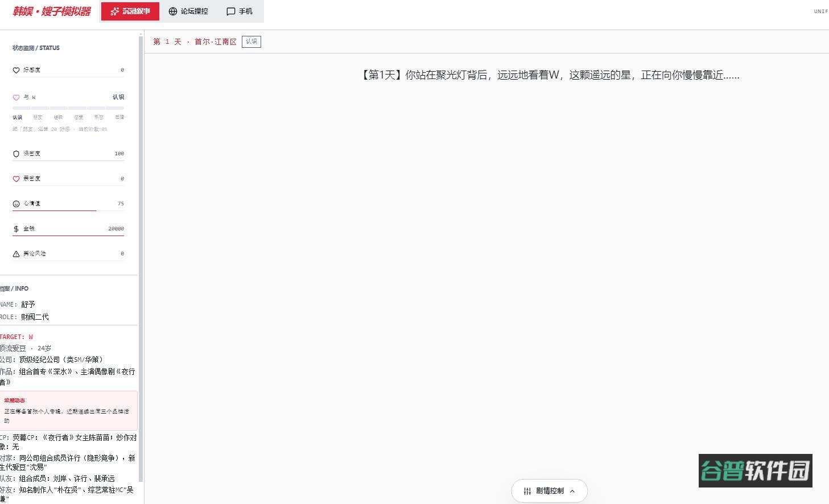Click the 韩娱·嫂子模拟器 logo title

click(52, 11)
